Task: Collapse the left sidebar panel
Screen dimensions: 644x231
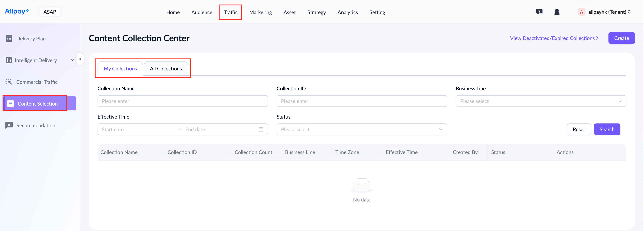Action: coord(80,59)
